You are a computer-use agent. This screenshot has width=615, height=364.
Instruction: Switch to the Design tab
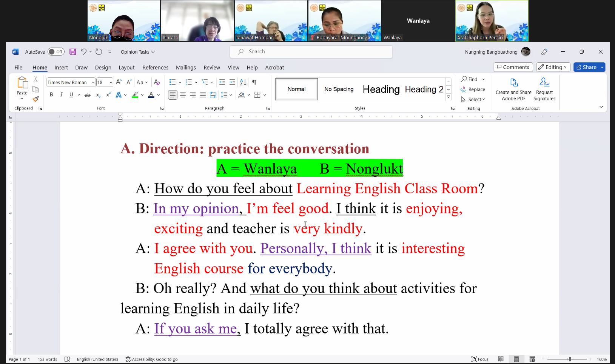pos(103,67)
